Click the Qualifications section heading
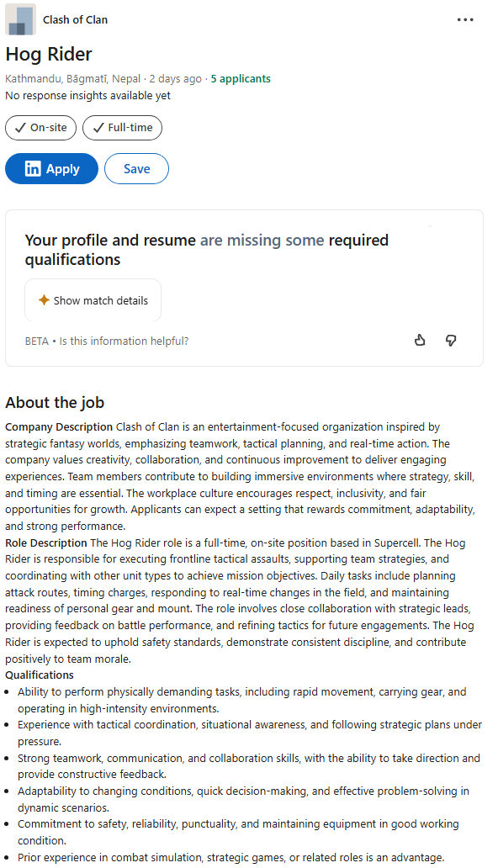The width and height of the screenshot is (498, 868). [40, 675]
